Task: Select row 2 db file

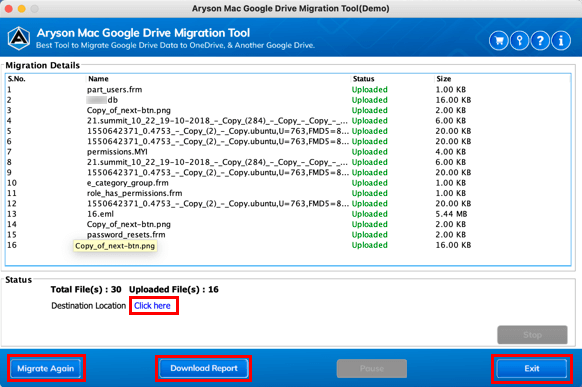Action: [x=288, y=100]
